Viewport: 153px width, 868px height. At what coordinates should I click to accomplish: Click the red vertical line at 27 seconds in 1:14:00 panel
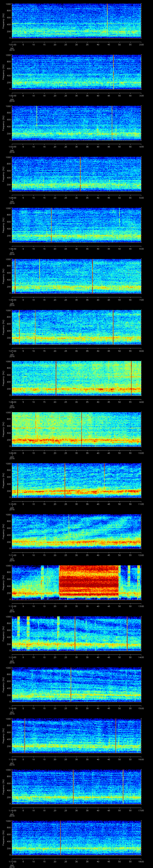pyautogui.click(x=71, y=685)
